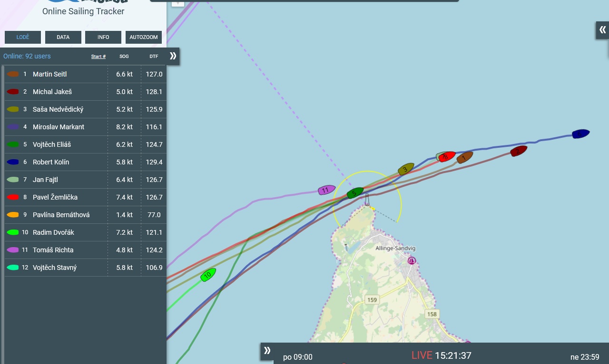Viewport: 609px width, 364px height.
Task: Click the green boat 5 near the cape
Action: pos(355,193)
